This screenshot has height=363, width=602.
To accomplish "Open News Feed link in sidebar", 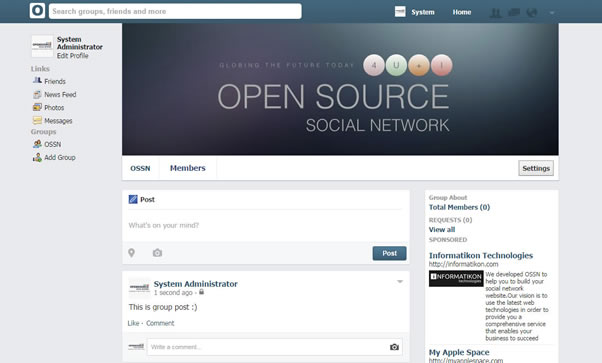I will 60,94.
